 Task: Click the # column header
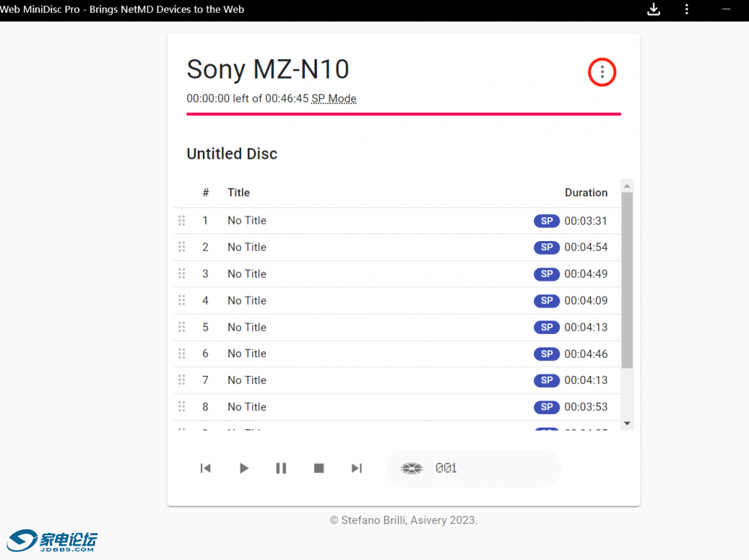point(205,192)
